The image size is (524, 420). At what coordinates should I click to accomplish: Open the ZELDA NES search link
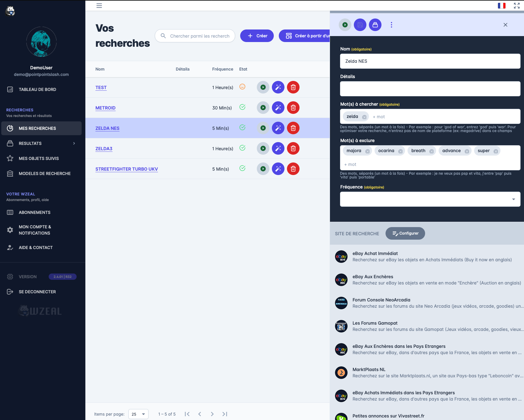(x=107, y=128)
